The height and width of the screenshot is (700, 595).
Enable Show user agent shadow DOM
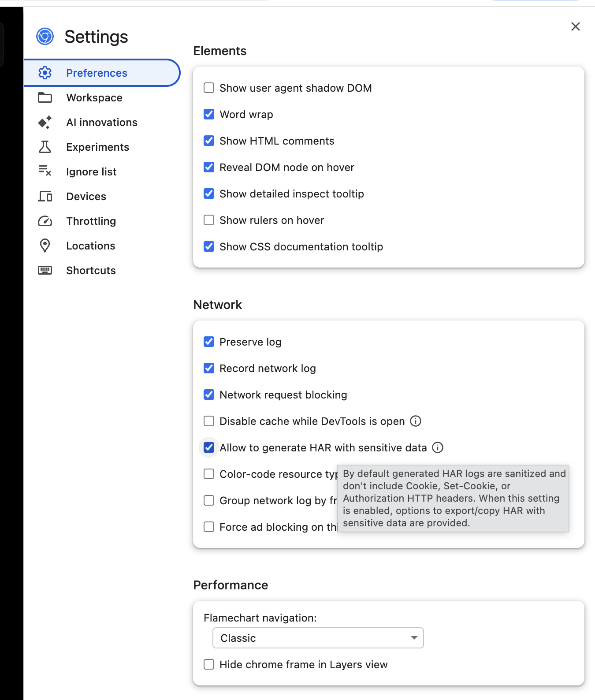(208, 88)
